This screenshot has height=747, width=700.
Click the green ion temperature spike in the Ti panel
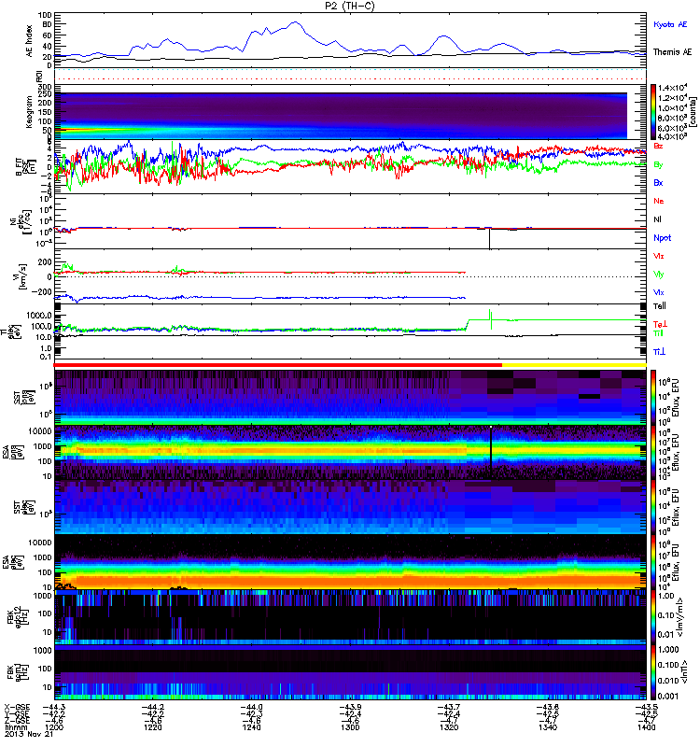pyautogui.click(x=491, y=318)
